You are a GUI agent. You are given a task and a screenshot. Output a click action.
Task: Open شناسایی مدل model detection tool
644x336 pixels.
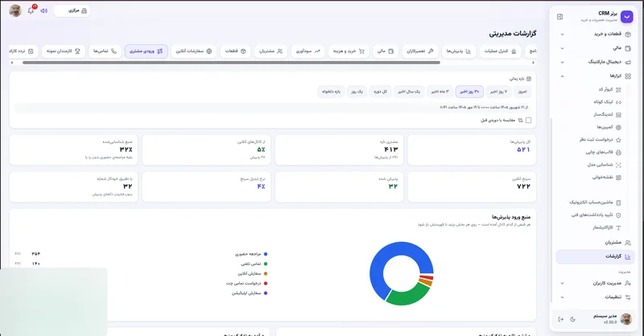[605, 165]
